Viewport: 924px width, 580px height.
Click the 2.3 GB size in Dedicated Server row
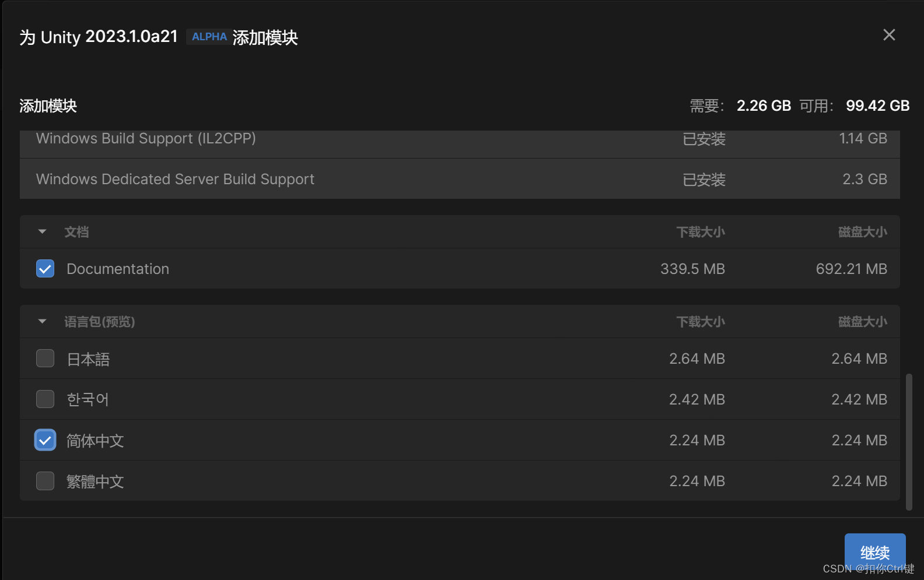coord(864,179)
